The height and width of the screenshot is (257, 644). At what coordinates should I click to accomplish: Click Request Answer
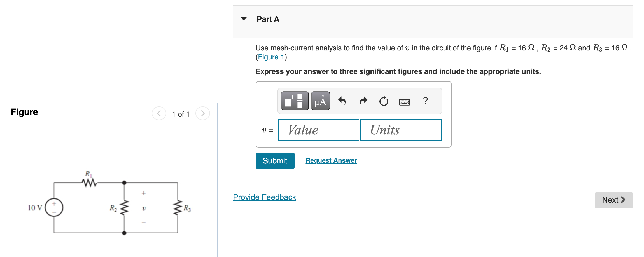coord(331,160)
